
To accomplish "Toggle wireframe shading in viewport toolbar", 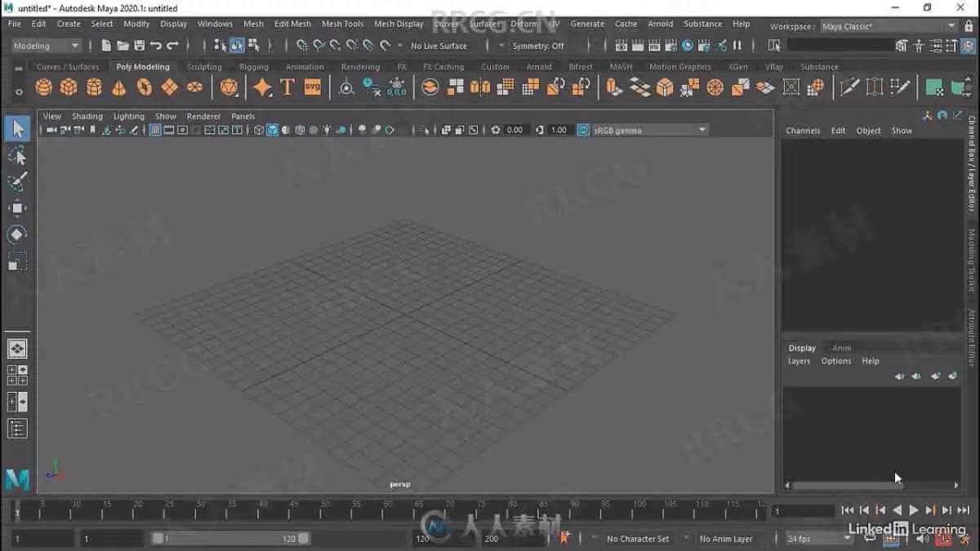I will tap(259, 130).
